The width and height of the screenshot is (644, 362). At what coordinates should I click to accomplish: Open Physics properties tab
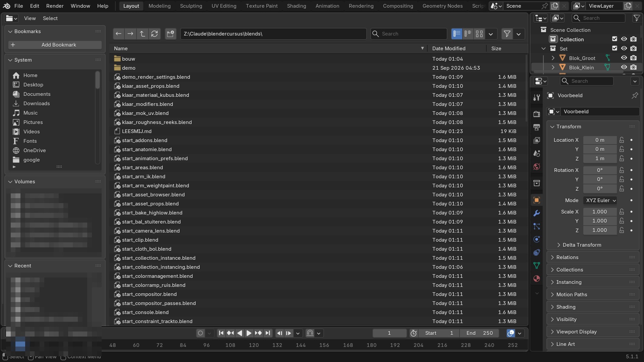click(x=537, y=239)
